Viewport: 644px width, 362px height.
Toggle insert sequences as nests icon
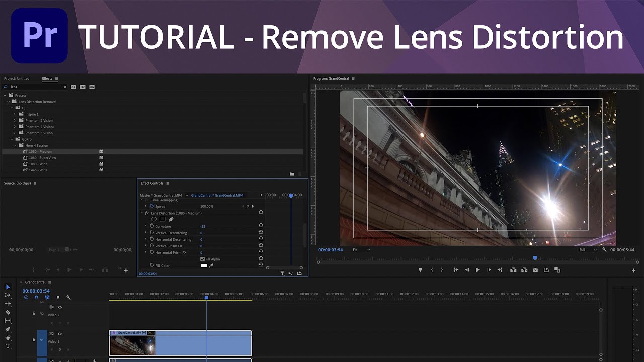26,297
